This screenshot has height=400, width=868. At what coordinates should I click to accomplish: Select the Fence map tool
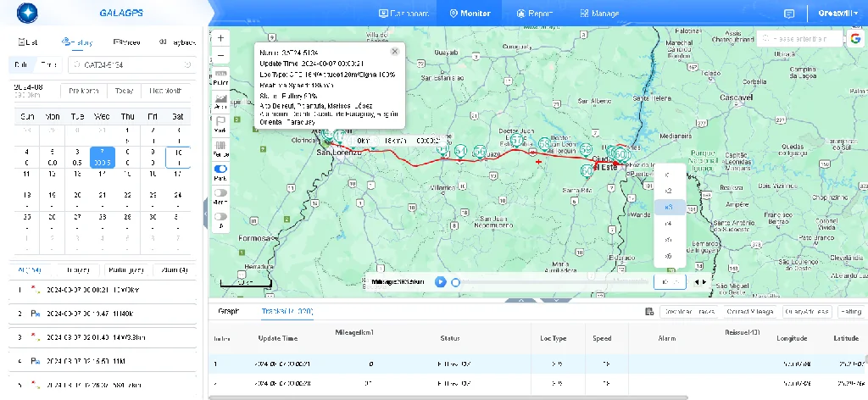[220, 149]
